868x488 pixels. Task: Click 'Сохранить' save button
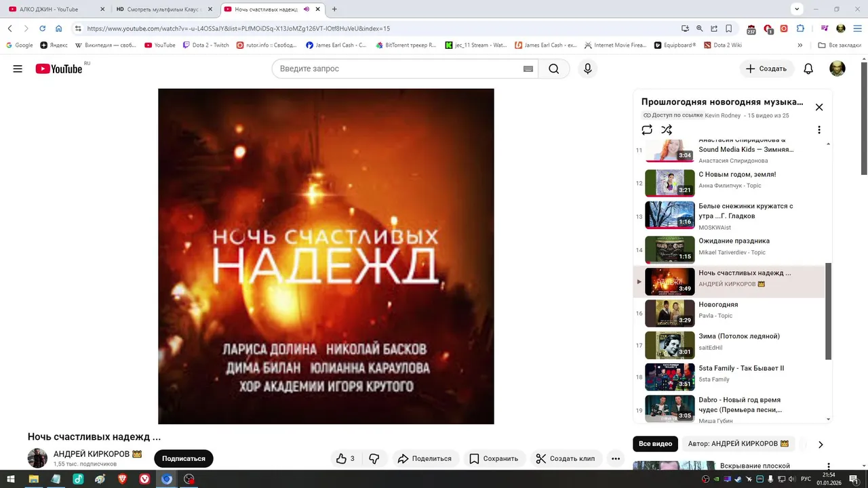(494, 459)
